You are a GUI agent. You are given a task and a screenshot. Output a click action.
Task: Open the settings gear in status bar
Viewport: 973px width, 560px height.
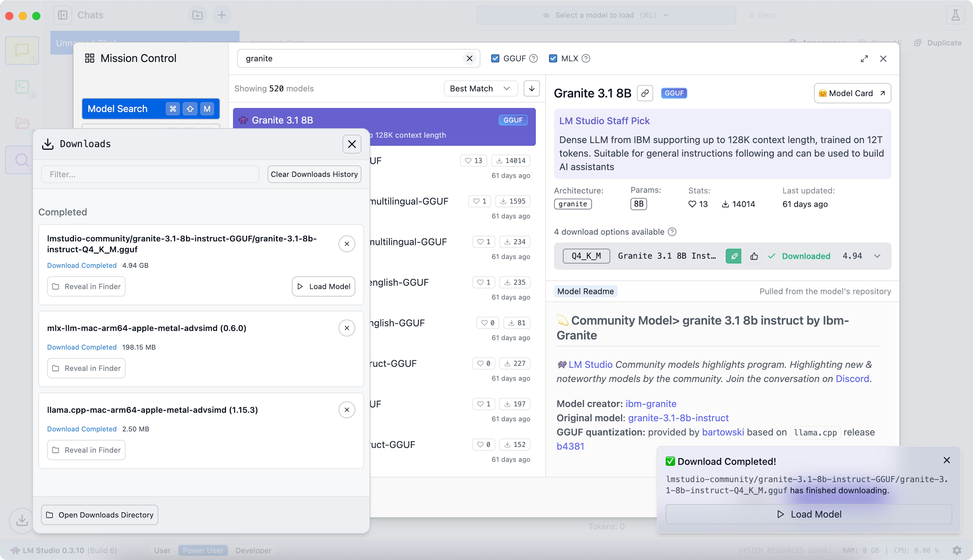pos(957,550)
